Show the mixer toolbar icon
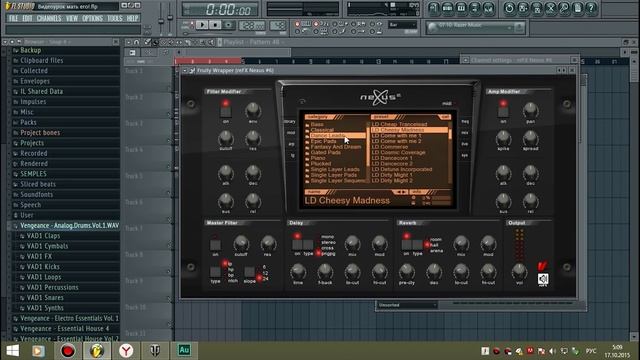The image size is (640, 360). 488,8
